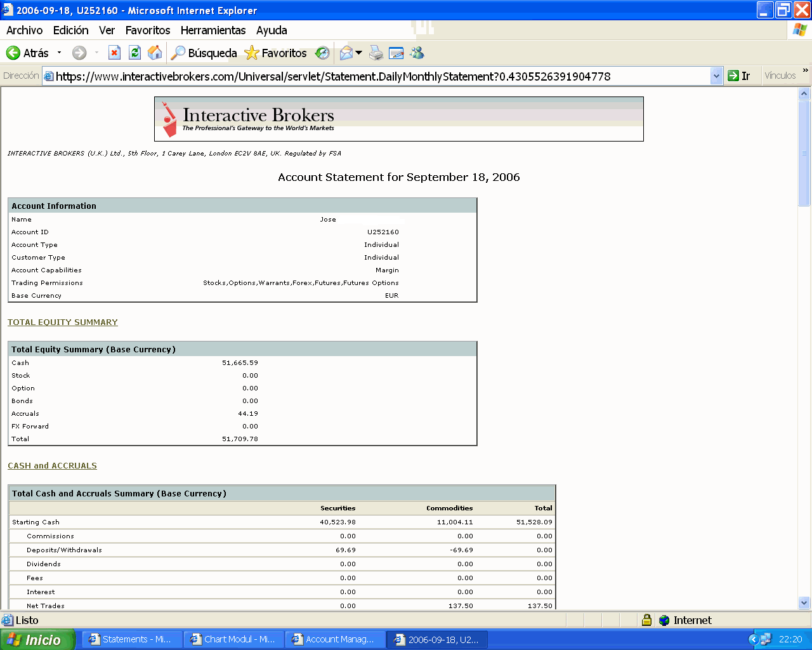Screen dimensions: 812x650
Task: Click the Forward navigation arrow icon
Action: 79,53
